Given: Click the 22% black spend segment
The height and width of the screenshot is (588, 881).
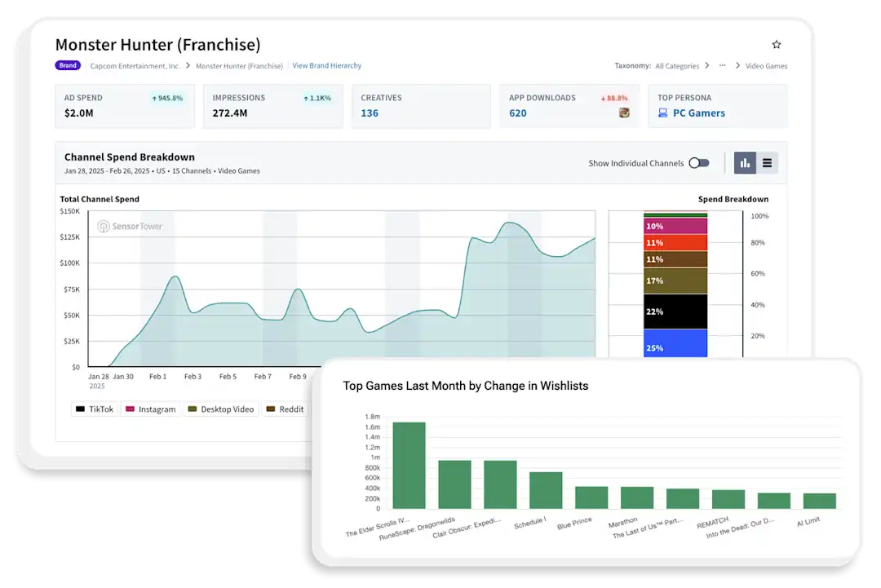Looking at the screenshot, I should click(675, 312).
